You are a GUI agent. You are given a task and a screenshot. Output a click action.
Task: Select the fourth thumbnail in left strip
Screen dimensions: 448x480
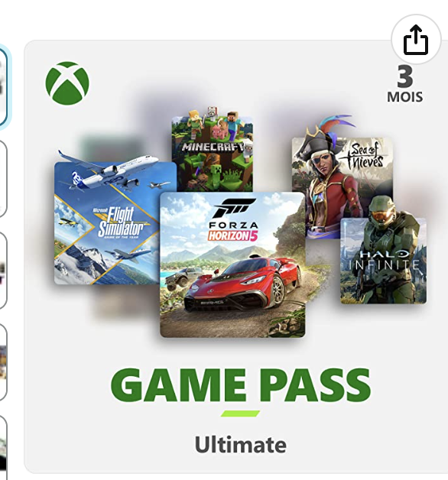click(x=3, y=362)
